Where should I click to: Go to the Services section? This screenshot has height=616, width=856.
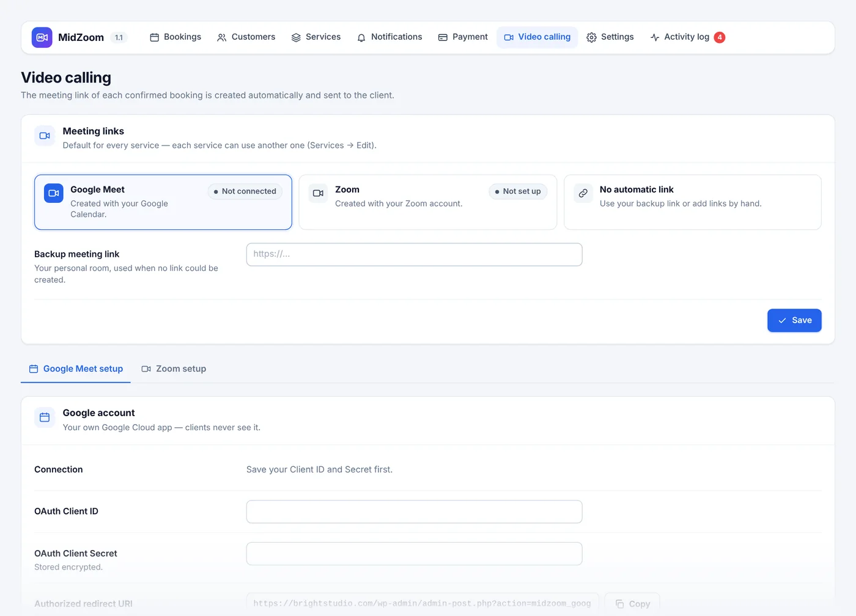coord(316,37)
